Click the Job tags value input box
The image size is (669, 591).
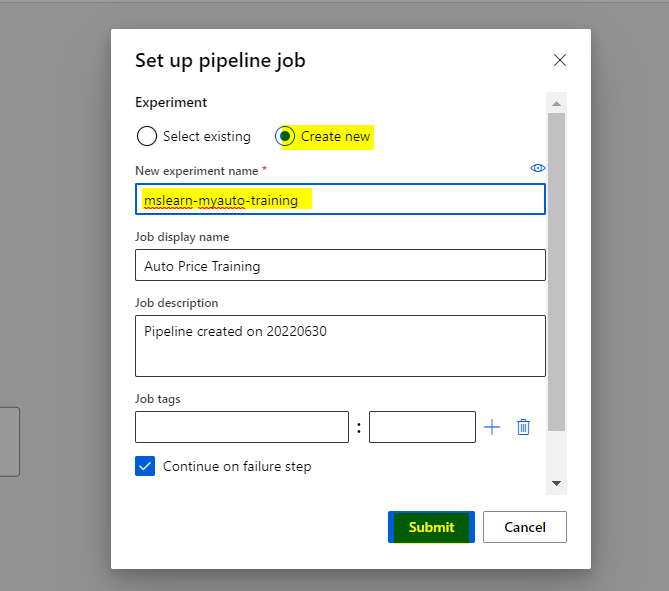click(x=421, y=427)
